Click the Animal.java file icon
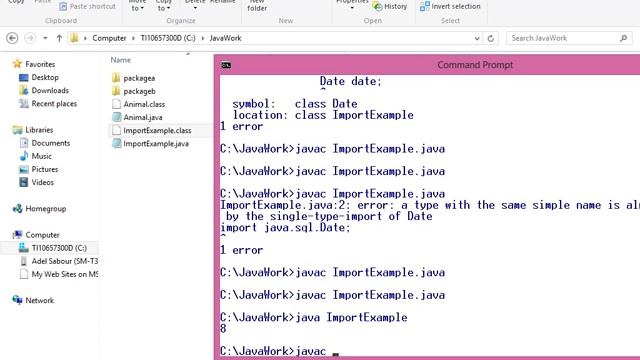 [116, 117]
